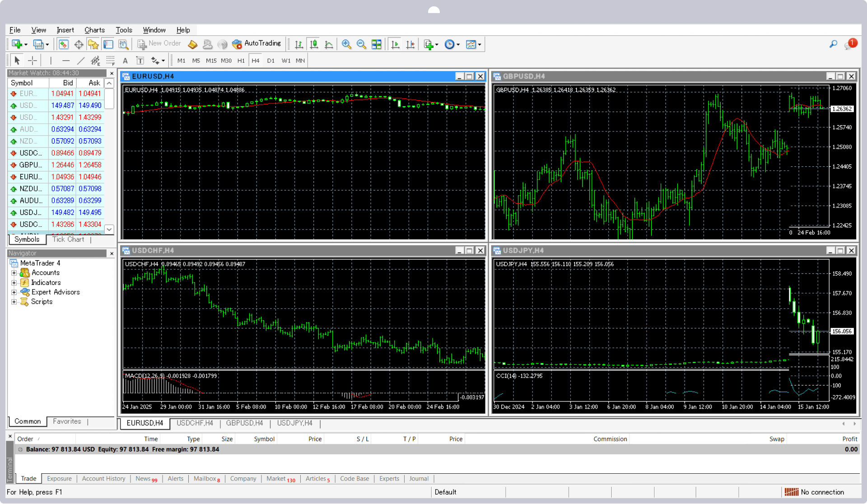Expand the Expert Advisors tree node
867x504 pixels.
pos(14,292)
